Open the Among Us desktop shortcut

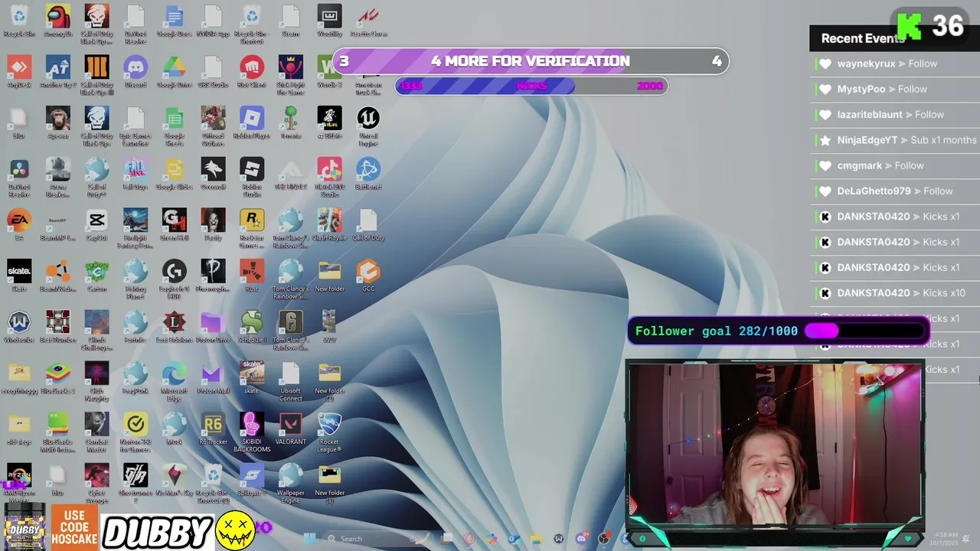pyautogui.click(x=58, y=21)
